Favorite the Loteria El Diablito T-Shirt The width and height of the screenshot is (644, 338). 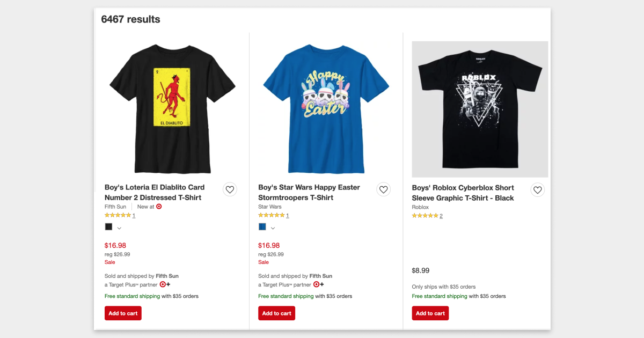point(230,189)
